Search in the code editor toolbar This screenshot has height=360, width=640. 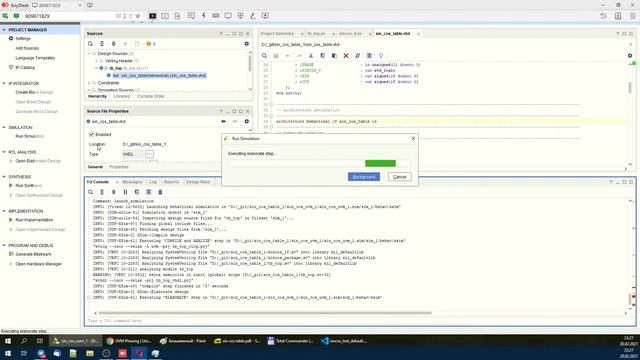264,56
